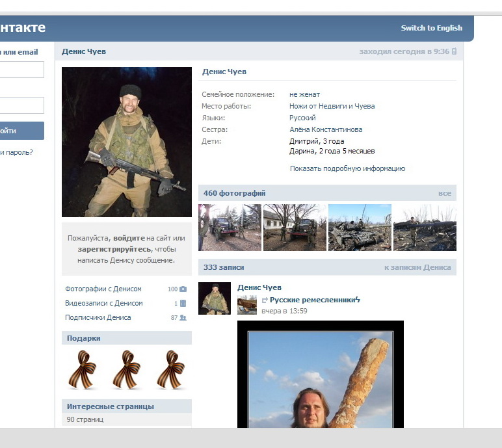Viewport: 502px width, 448px height.
Task: Click the 333 записи header
Action: (224, 267)
